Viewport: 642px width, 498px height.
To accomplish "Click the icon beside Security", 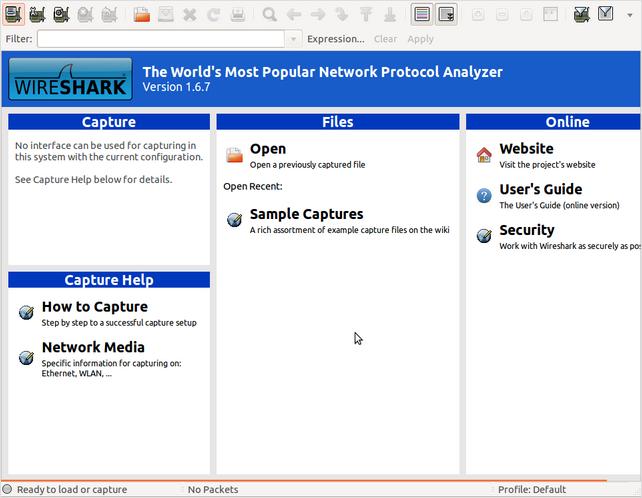I will (x=484, y=236).
